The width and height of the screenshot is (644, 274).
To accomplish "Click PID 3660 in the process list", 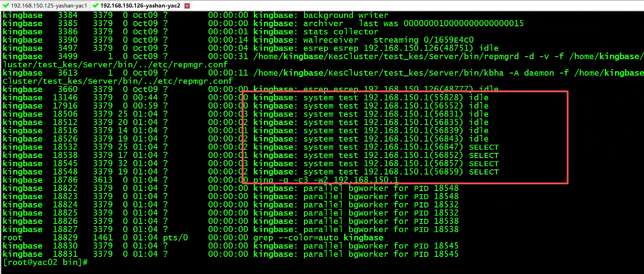I will click(x=68, y=89).
